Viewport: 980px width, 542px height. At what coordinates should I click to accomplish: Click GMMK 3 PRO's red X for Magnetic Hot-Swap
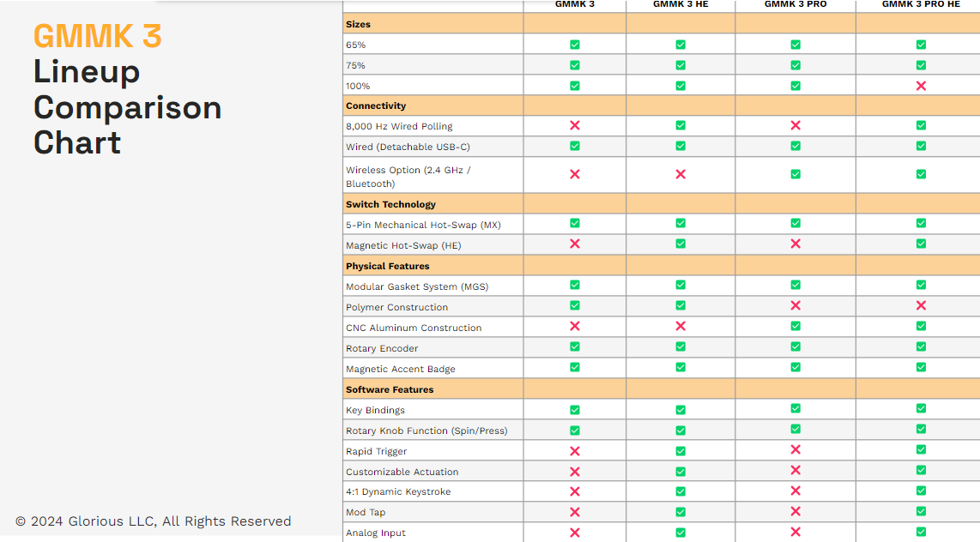coord(795,244)
